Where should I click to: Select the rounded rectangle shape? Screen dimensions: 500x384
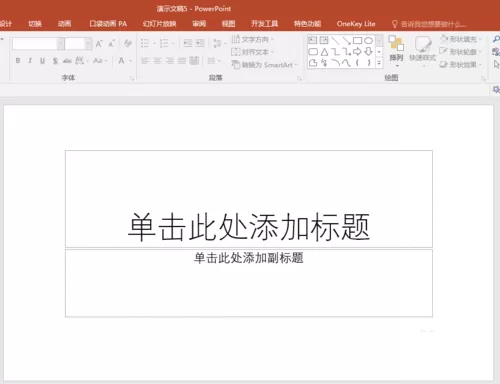313,52
